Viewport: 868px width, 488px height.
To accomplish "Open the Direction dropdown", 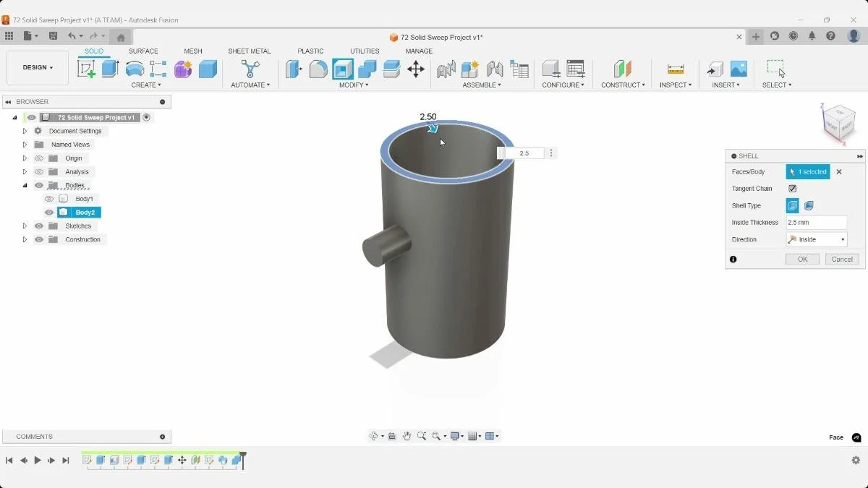I will (817, 239).
